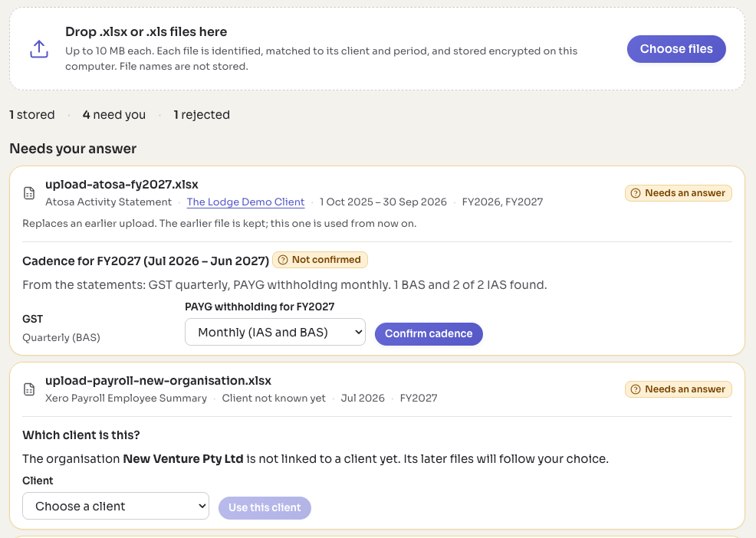The height and width of the screenshot is (538, 756).
Task: Click the '4 need you' count
Action: click(114, 115)
